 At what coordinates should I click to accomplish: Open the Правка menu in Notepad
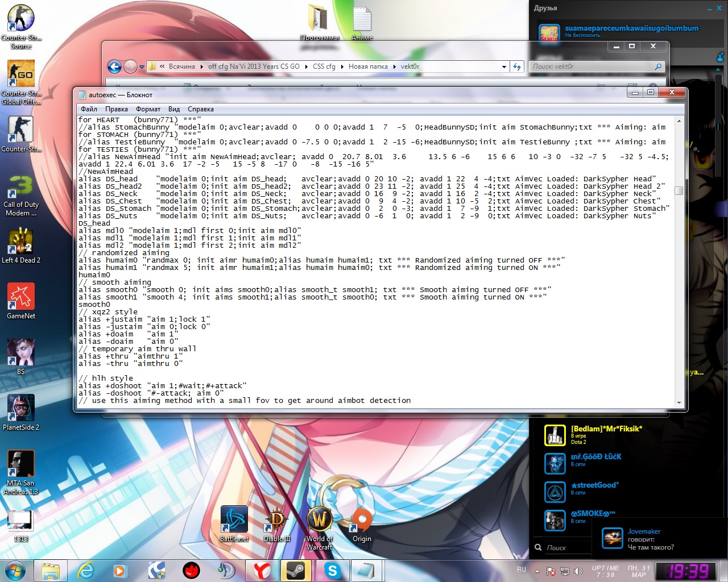click(x=117, y=109)
